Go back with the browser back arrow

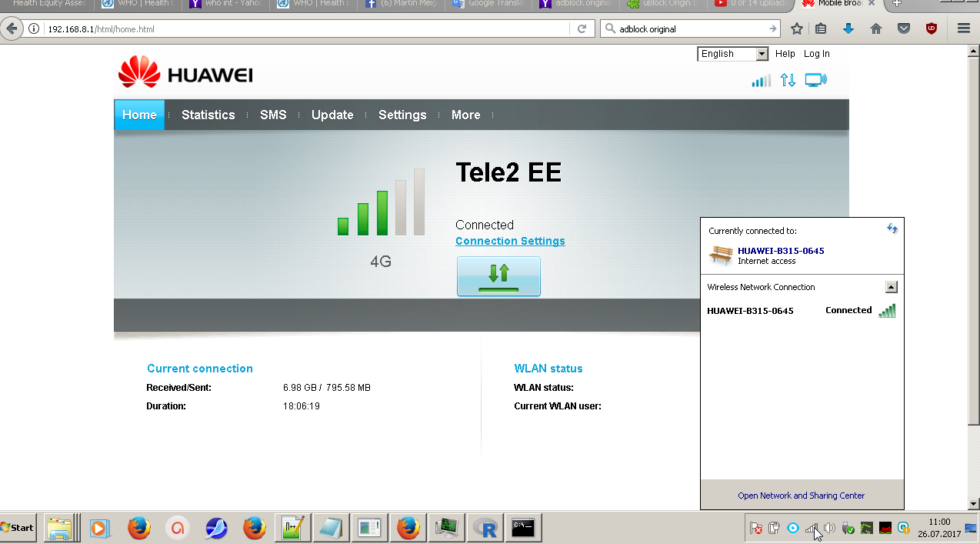click(x=12, y=29)
